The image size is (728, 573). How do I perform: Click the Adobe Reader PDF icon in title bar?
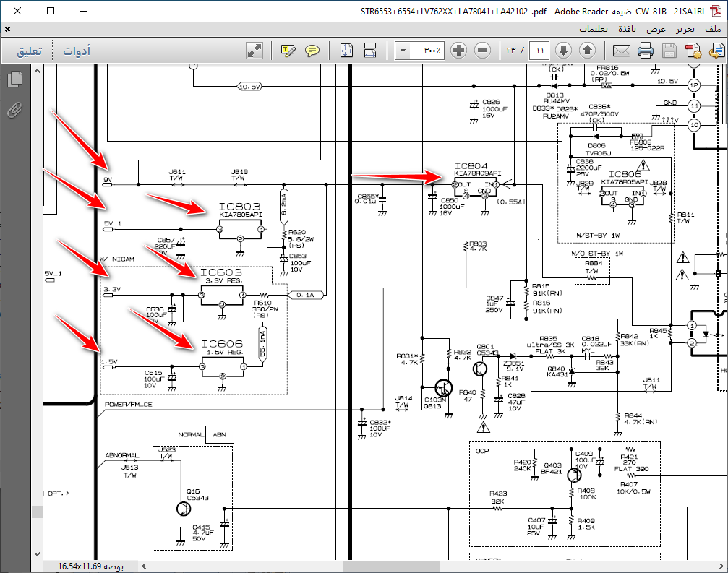point(716,11)
